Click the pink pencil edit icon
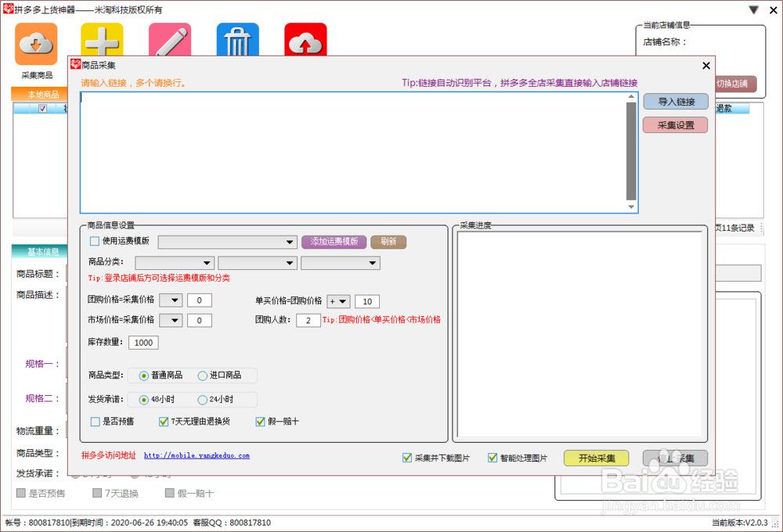Viewport: 783px width, 532px height. coord(170,39)
